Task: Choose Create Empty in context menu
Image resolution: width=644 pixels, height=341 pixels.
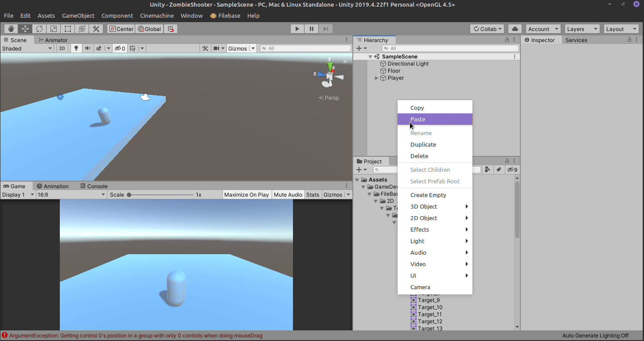Action: [x=435, y=195]
